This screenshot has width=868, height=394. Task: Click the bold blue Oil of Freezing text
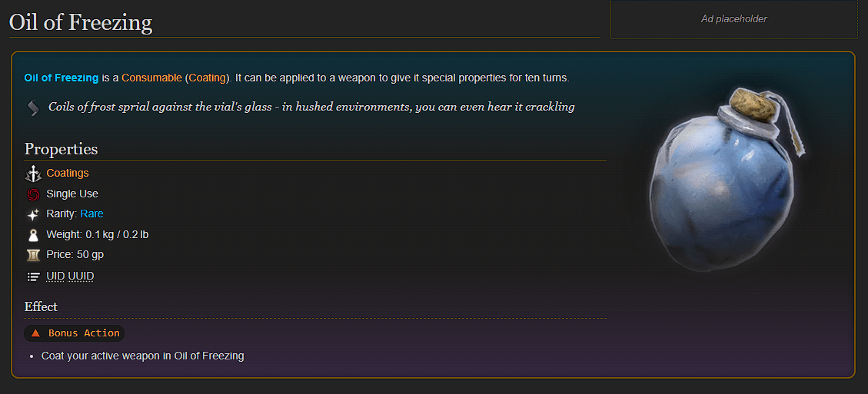(x=62, y=78)
